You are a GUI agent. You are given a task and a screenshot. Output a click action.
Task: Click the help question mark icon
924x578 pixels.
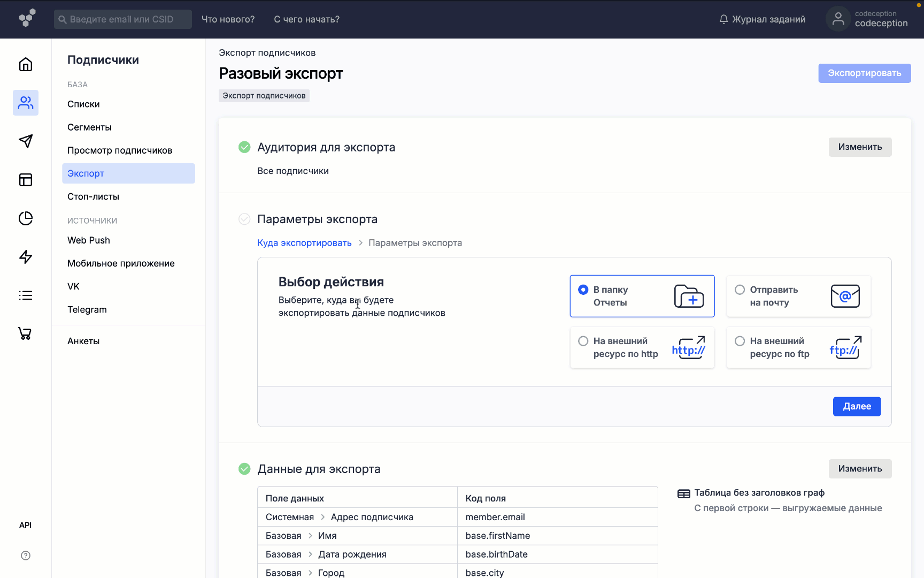click(26, 556)
